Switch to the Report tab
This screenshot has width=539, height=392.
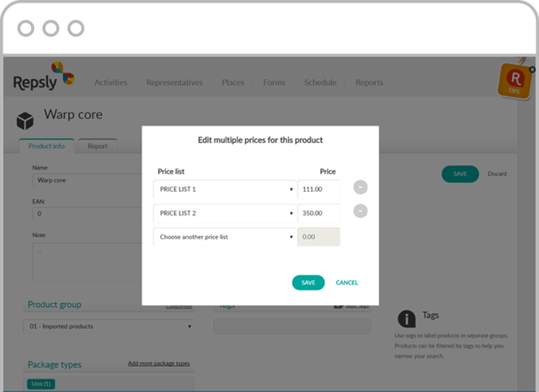coord(98,146)
